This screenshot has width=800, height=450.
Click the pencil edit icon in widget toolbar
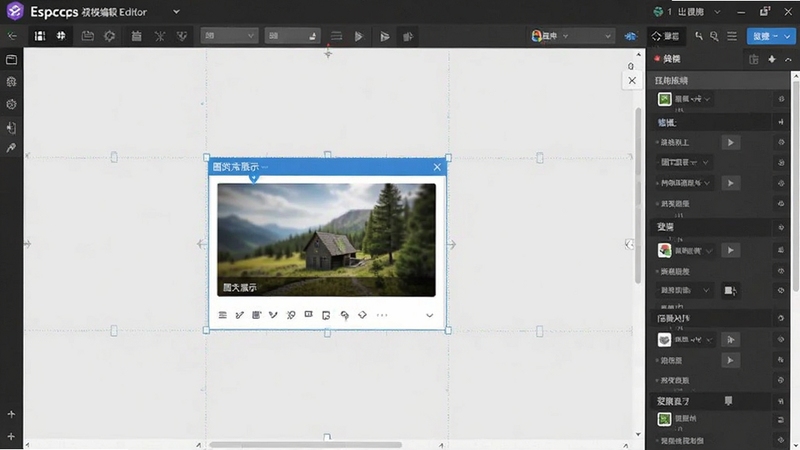coord(239,315)
